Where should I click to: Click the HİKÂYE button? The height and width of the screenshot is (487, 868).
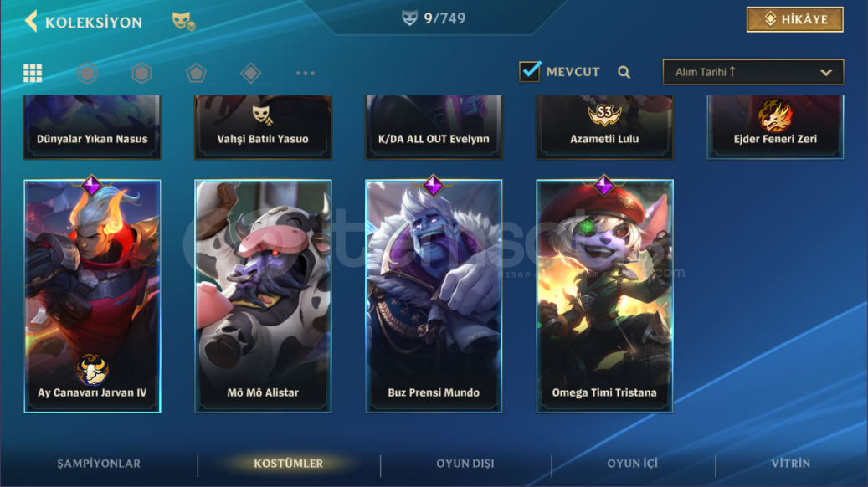[x=794, y=19]
